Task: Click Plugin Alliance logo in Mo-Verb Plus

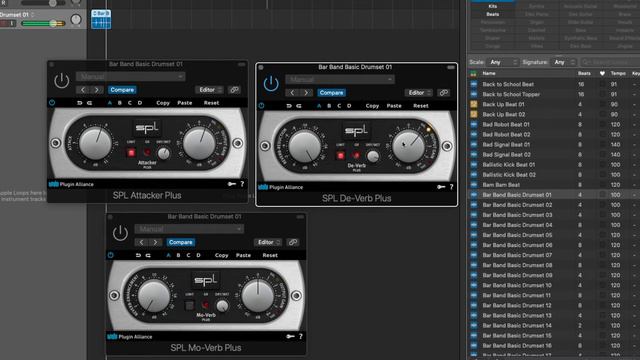Action: click(x=130, y=337)
